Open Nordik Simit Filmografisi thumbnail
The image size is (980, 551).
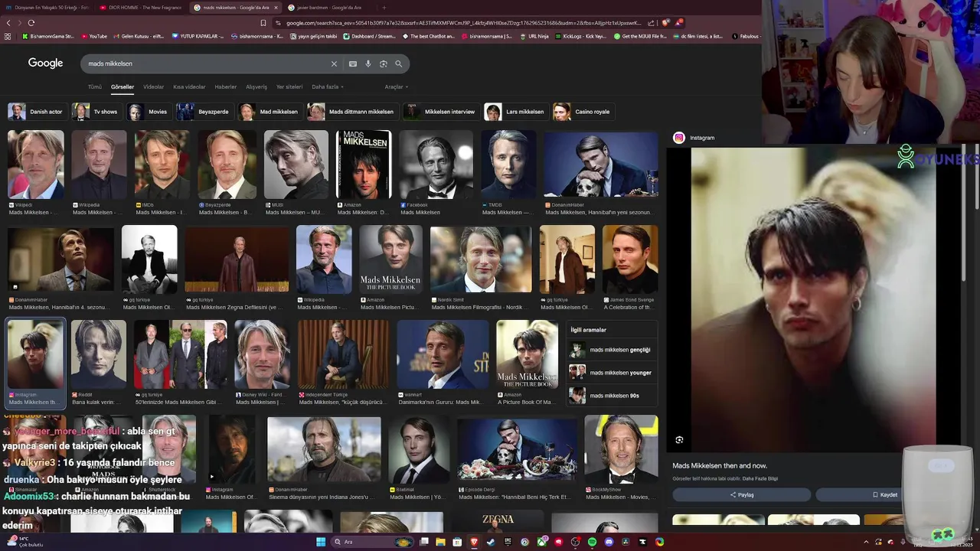click(481, 259)
